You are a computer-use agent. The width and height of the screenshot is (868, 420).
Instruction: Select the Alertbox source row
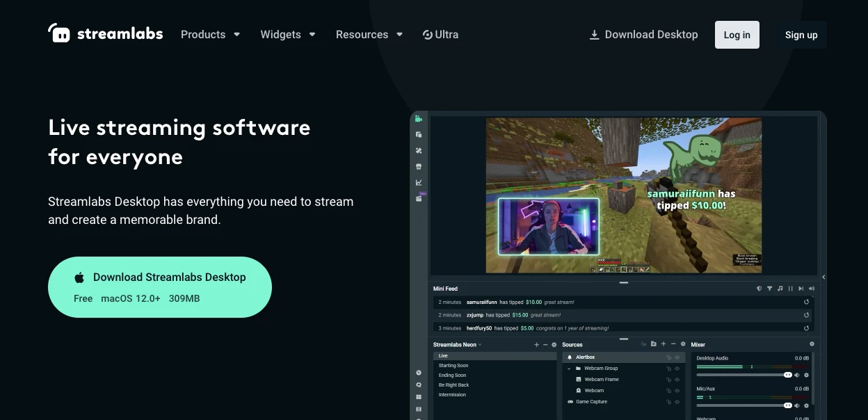point(625,357)
